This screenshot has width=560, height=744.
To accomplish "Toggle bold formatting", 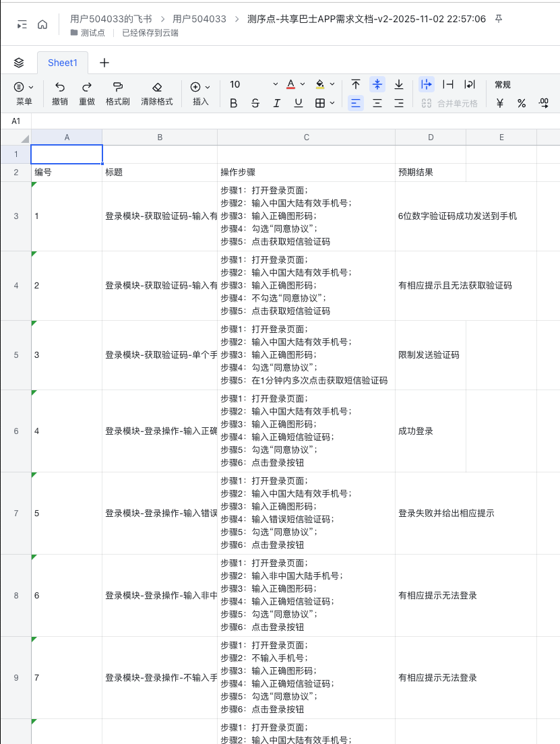I will [x=233, y=103].
